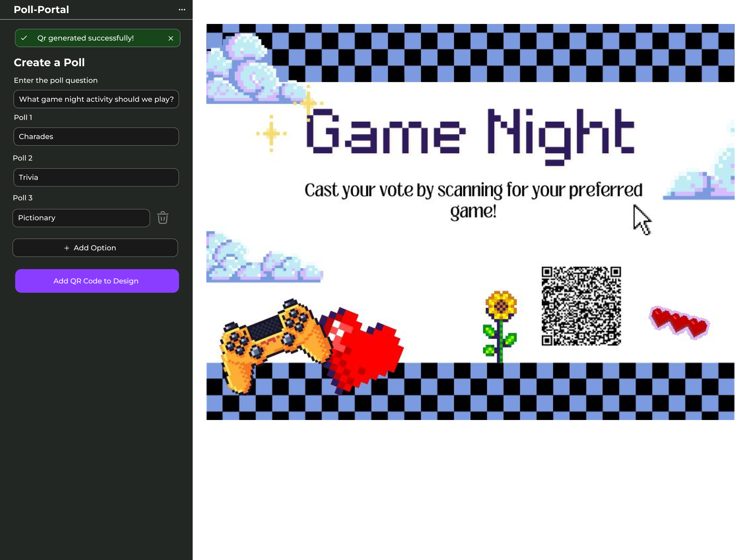The width and height of the screenshot is (747, 560).
Task: Click the green success checkmark icon
Action: 24,38
